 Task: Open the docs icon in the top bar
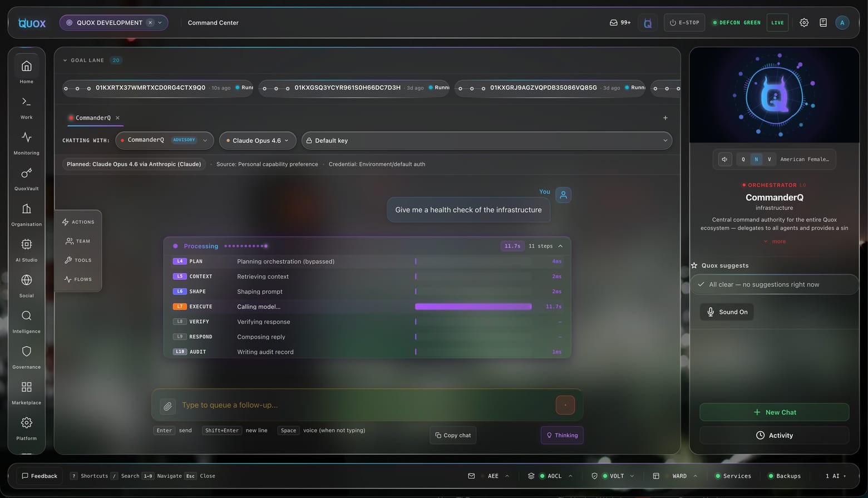823,23
